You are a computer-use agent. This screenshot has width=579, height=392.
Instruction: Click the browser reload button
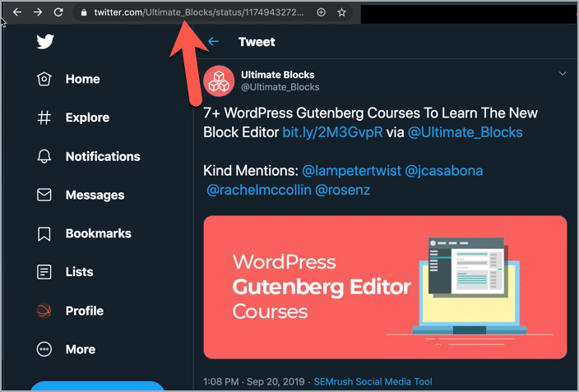(58, 12)
